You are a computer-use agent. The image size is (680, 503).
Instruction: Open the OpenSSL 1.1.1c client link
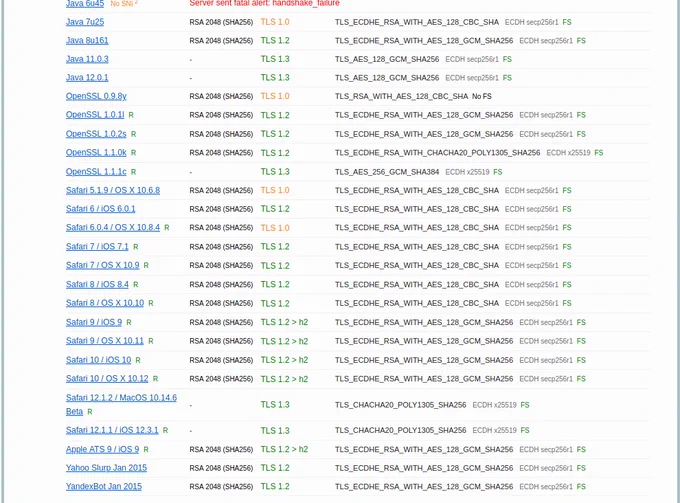click(x=96, y=172)
